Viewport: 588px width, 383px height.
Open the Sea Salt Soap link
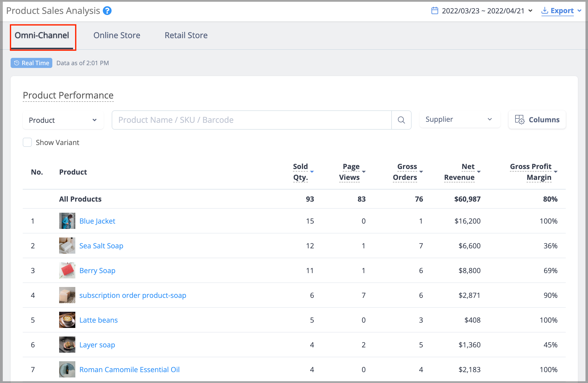[x=101, y=246]
